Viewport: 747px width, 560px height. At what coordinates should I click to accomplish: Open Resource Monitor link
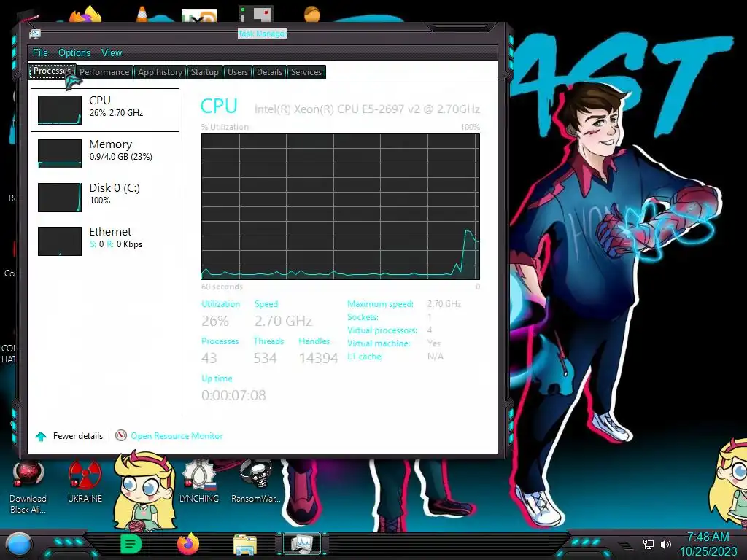coord(177,436)
